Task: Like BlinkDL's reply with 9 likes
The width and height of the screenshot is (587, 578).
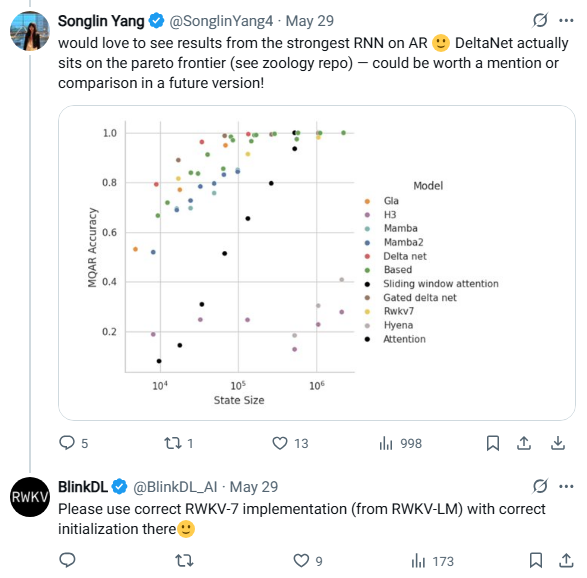Action: 301,561
